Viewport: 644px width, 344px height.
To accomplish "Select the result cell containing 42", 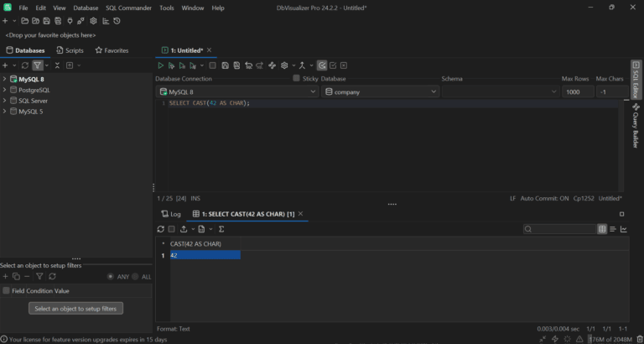I will (205, 255).
